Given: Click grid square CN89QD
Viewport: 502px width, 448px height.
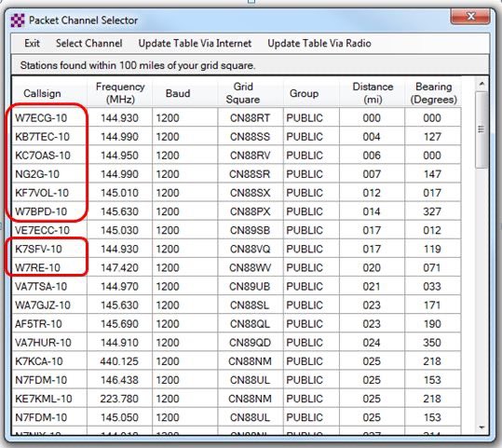Looking at the screenshot, I should click(x=250, y=343).
